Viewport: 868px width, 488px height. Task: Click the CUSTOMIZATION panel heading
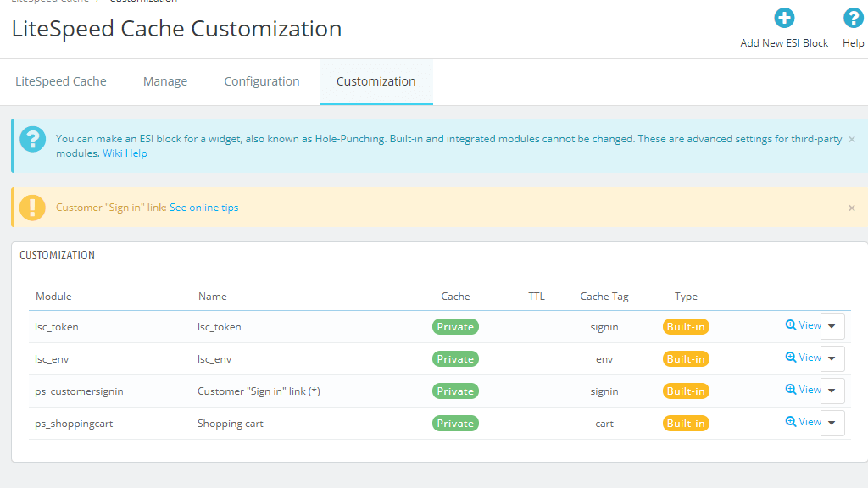(x=57, y=255)
